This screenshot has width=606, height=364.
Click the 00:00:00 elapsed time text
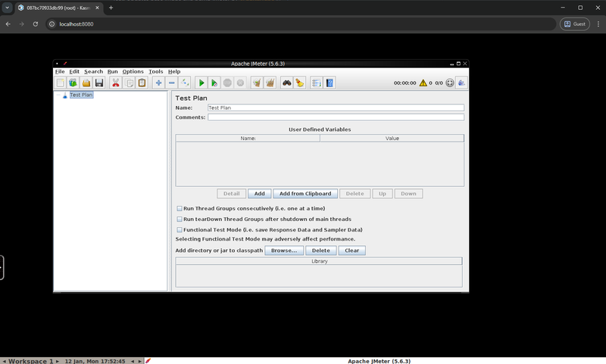(x=405, y=83)
